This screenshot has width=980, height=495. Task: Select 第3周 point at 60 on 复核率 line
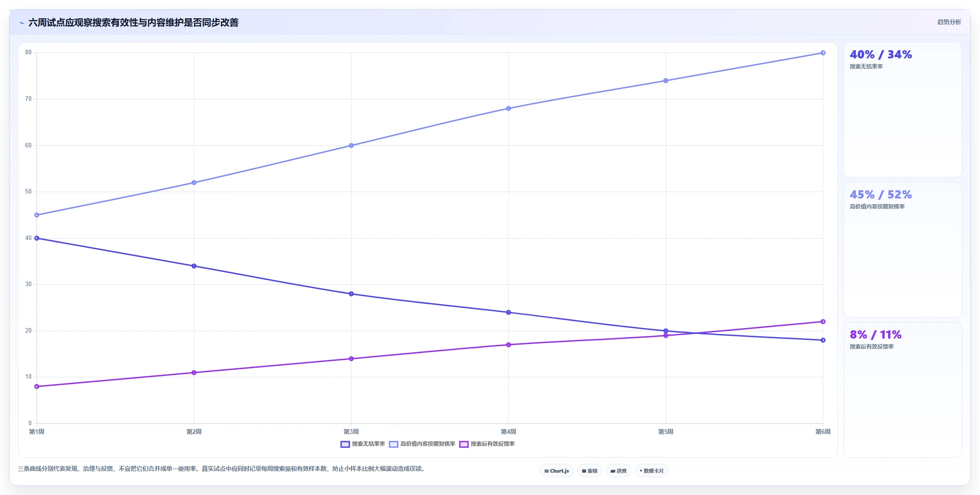[351, 146]
